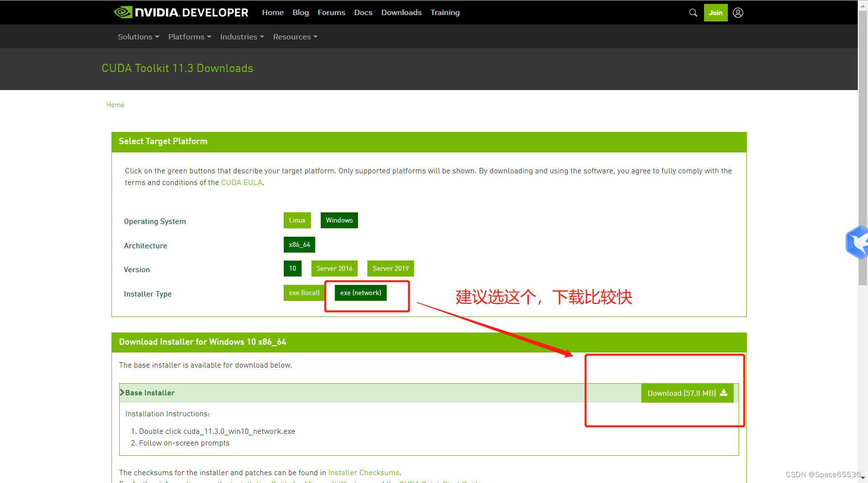
Task: Select Server 2019 version
Action: [391, 268]
